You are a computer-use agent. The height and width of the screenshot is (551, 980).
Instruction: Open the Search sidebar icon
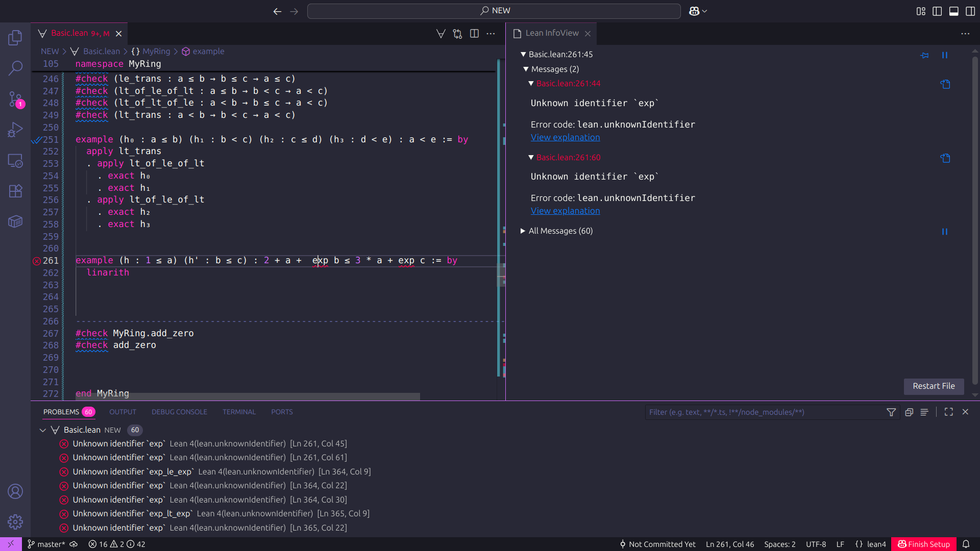click(x=15, y=68)
